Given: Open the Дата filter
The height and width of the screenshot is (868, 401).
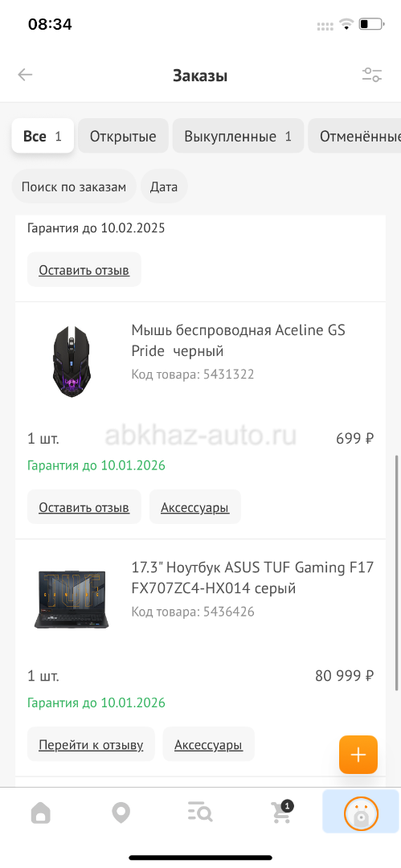Looking at the screenshot, I should coord(164,186).
